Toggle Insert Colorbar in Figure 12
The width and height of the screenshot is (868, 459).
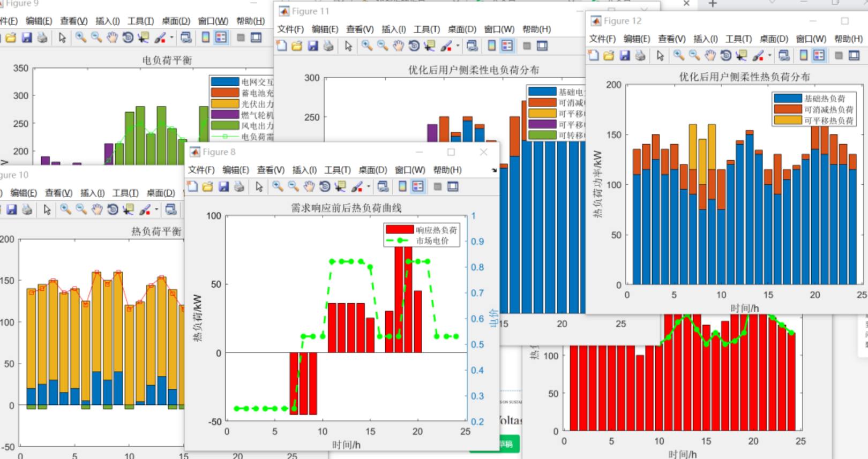point(804,55)
